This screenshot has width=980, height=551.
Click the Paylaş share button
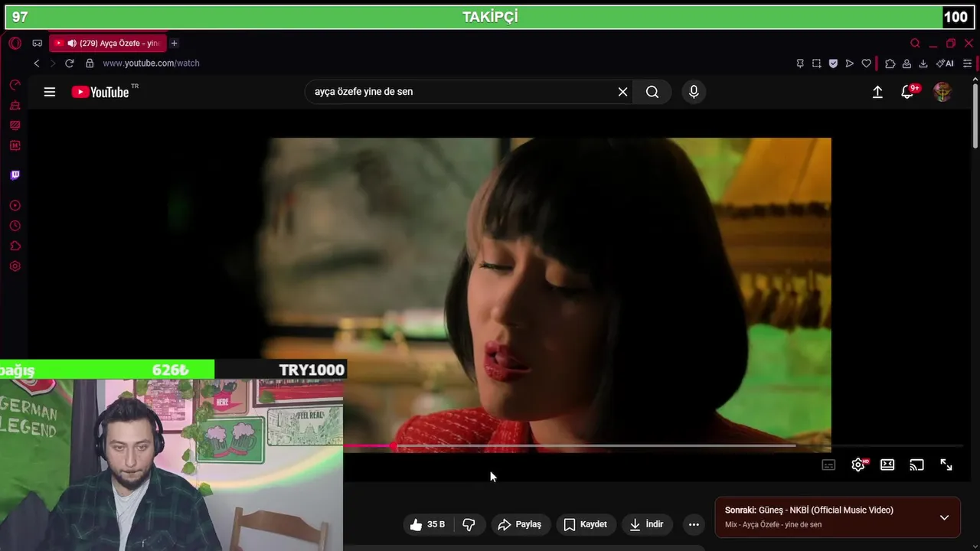[520, 524]
